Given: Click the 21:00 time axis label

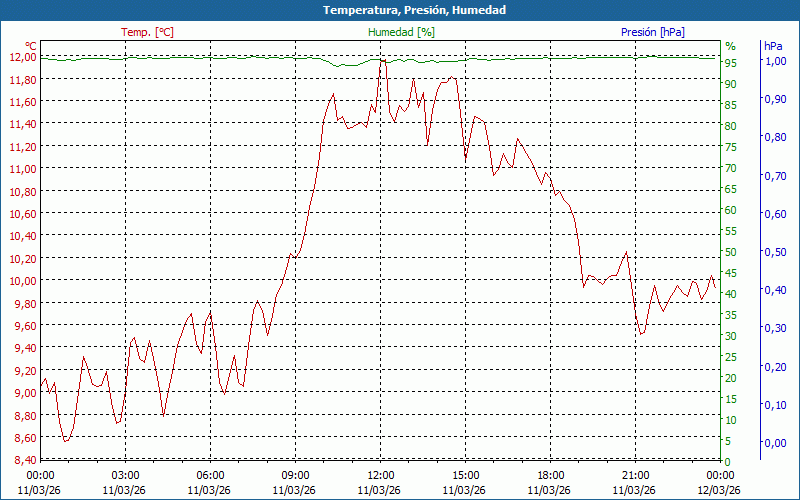Looking at the screenshot, I should point(636,475).
